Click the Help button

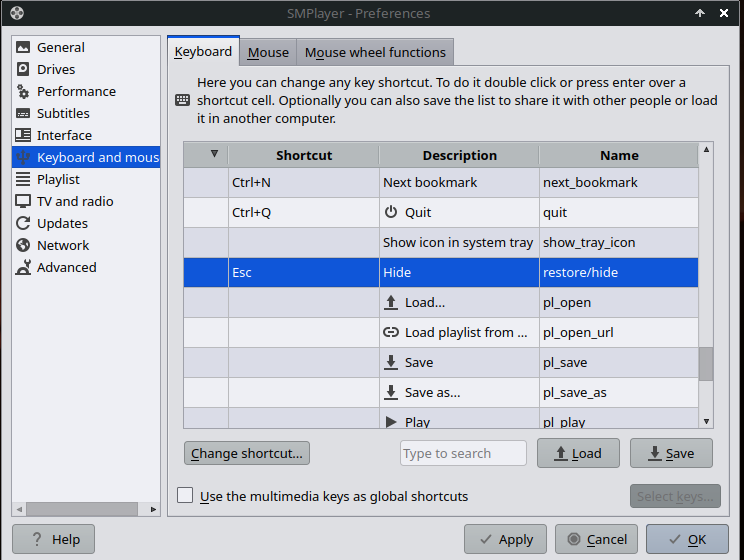click(x=53, y=539)
